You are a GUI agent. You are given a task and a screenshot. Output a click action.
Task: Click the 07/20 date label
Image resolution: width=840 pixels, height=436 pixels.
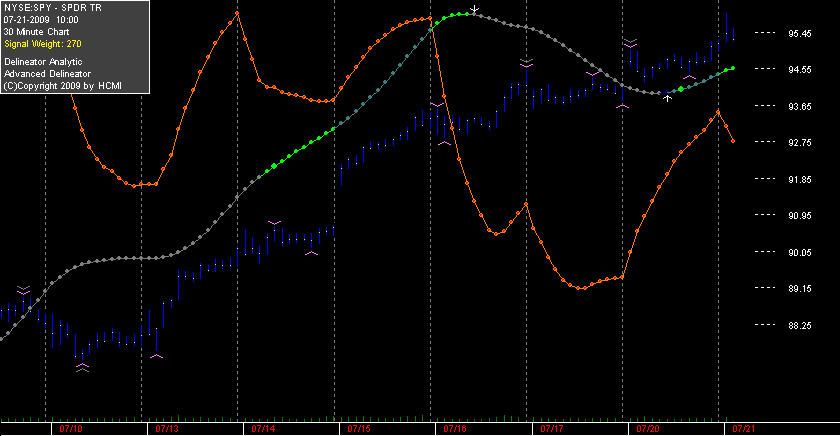pyautogui.click(x=647, y=429)
